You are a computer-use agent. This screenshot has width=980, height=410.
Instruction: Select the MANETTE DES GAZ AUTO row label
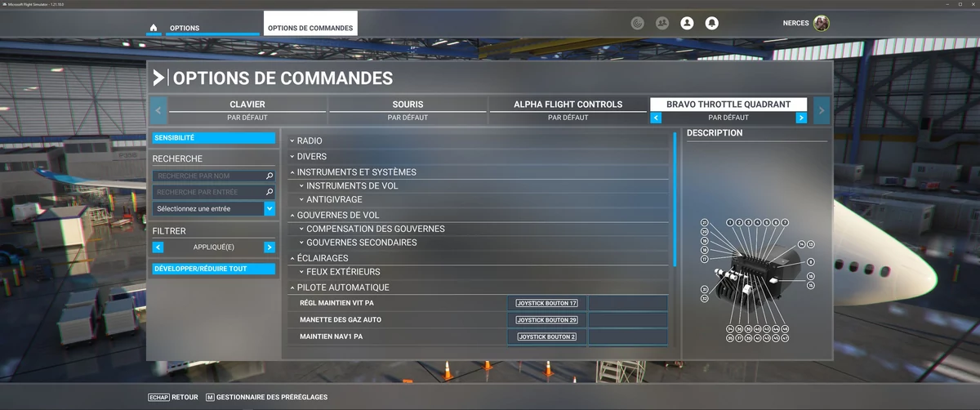[341, 320]
